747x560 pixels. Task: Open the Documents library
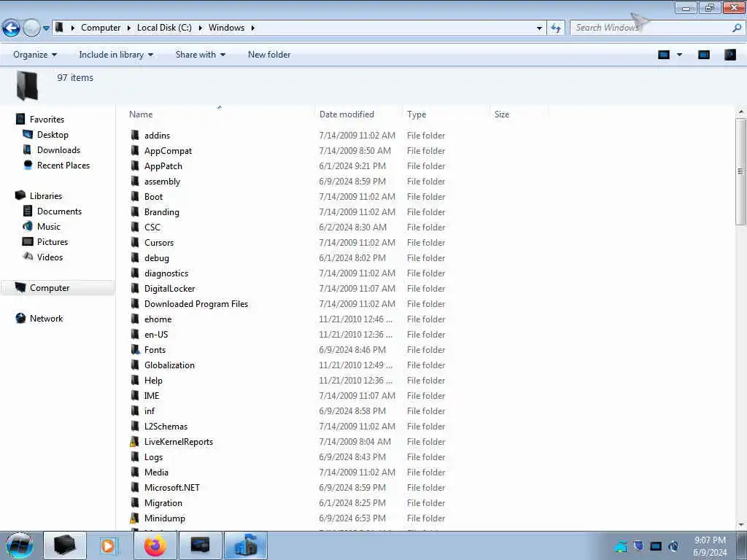59,211
